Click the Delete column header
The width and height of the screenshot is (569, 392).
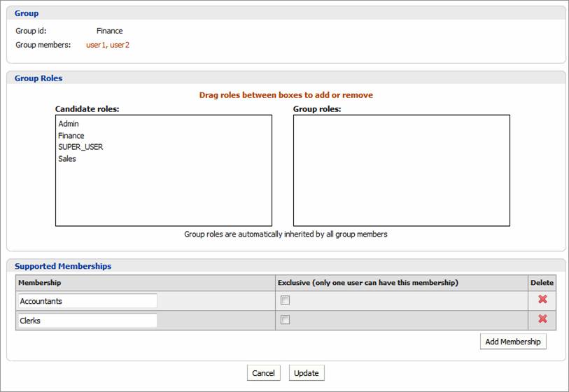tap(542, 283)
